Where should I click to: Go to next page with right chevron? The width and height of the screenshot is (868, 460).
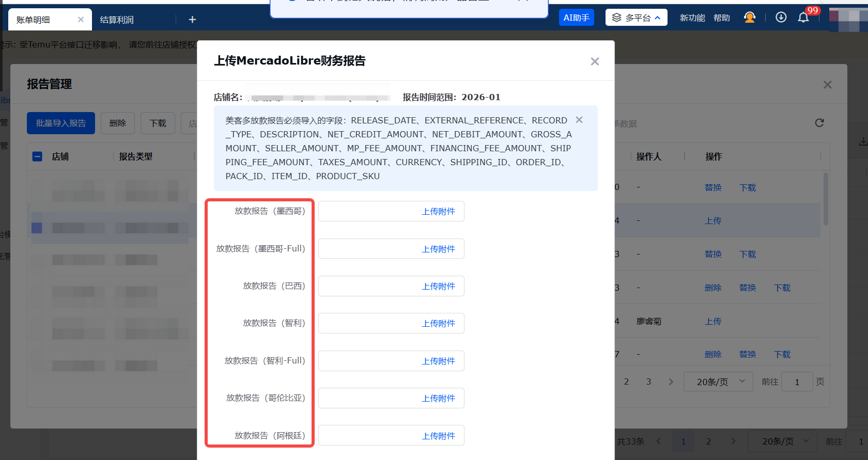click(671, 382)
